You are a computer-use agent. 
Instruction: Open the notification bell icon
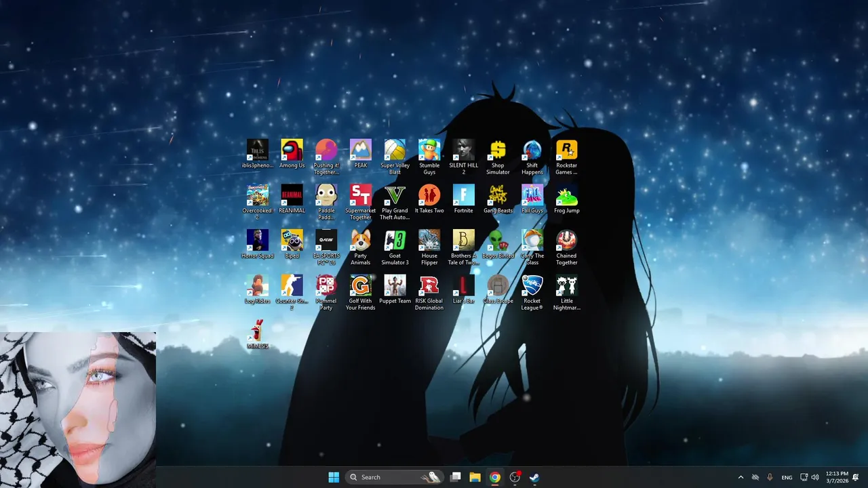pyautogui.click(x=856, y=477)
